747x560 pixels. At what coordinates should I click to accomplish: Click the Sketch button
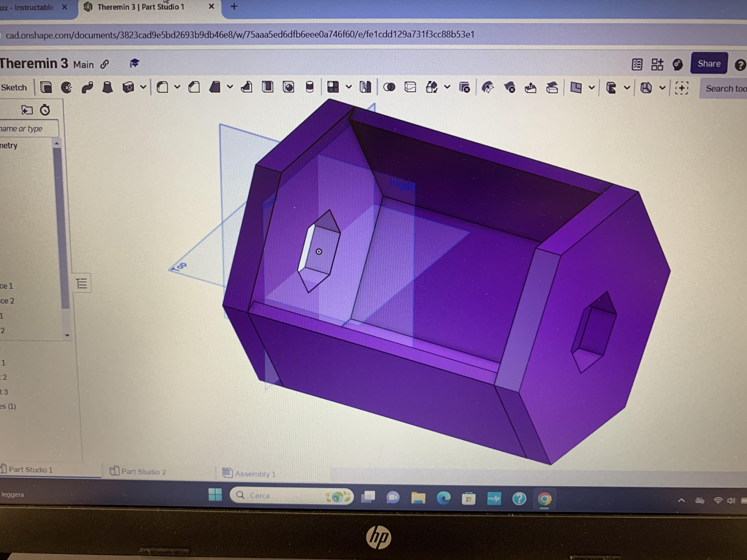click(x=14, y=87)
